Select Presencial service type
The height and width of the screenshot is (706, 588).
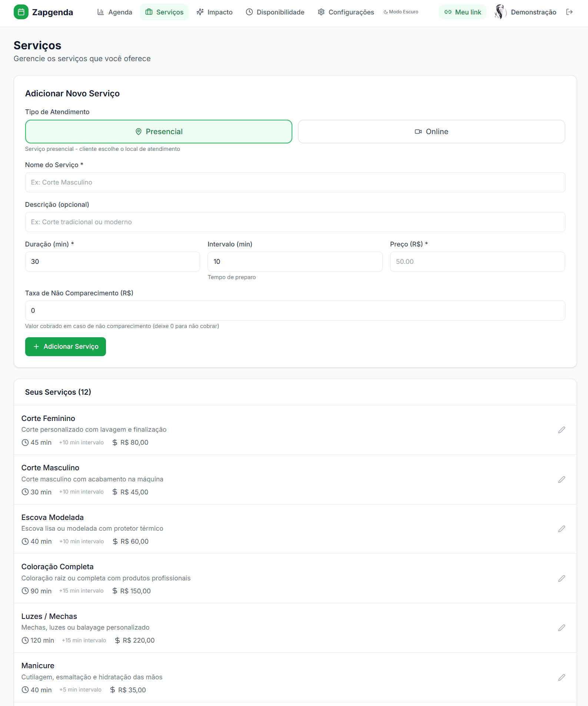click(x=159, y=132)
